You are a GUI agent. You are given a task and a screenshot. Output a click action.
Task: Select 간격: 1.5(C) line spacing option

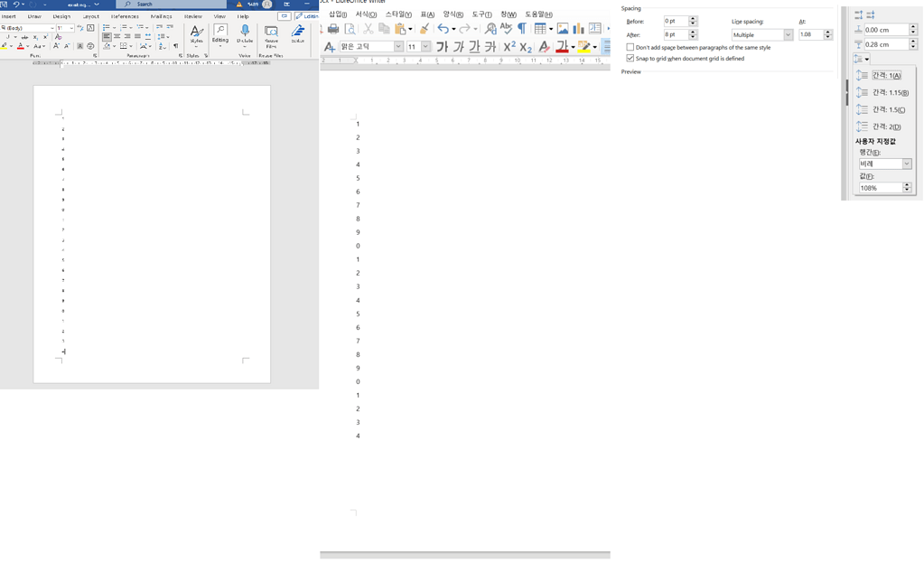click(881, 109)
